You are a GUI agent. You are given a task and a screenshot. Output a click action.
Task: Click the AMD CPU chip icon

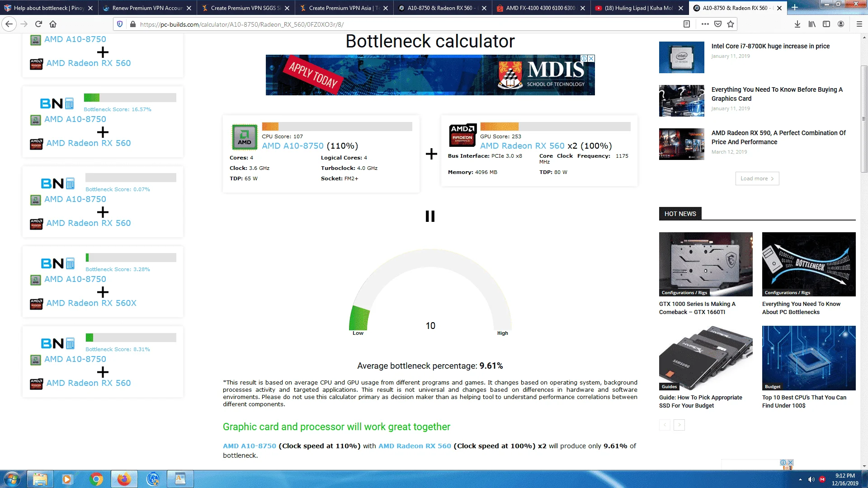[245, 137]
